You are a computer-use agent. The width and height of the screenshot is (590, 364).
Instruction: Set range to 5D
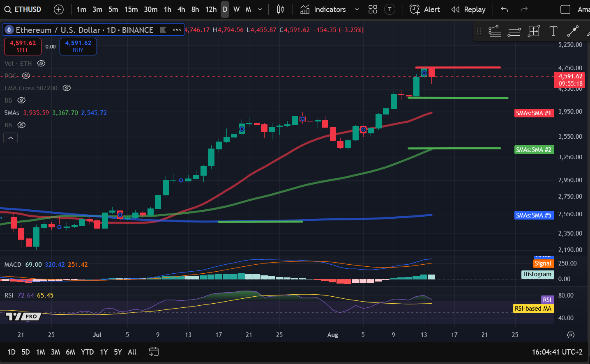25,352
